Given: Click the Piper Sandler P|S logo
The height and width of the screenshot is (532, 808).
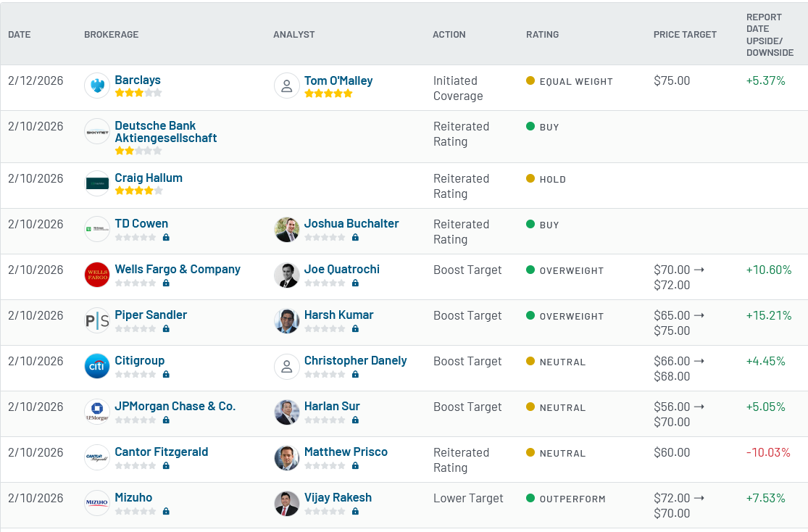Looking at the screenshot, I should click(97, 320).
